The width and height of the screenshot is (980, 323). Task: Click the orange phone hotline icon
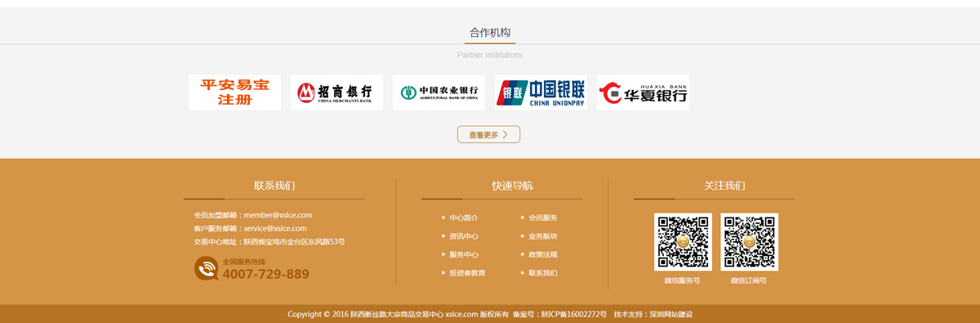(206, 268)
